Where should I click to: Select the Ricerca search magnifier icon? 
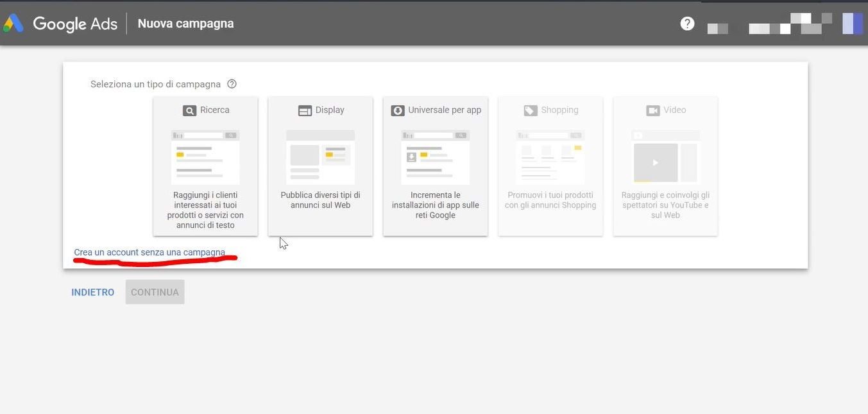click(189, 110)
